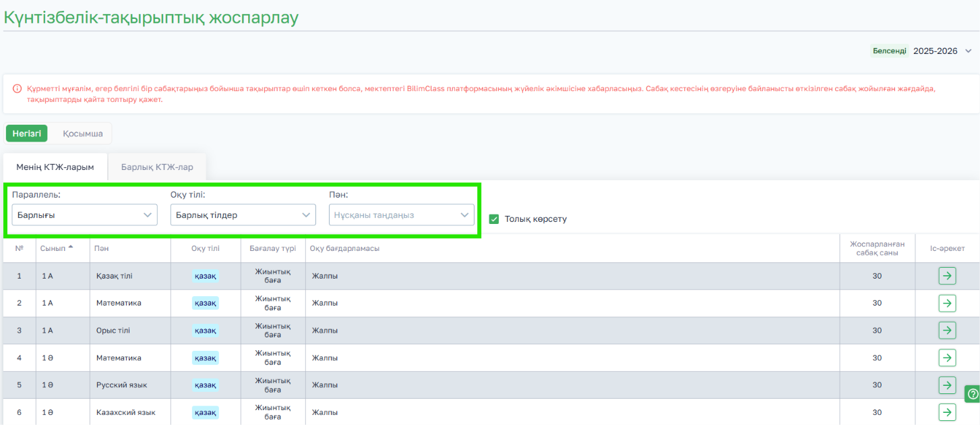Toggle the Толық көрсету checkbox
This screenshot has width=980, height=425.
[493, 219]
